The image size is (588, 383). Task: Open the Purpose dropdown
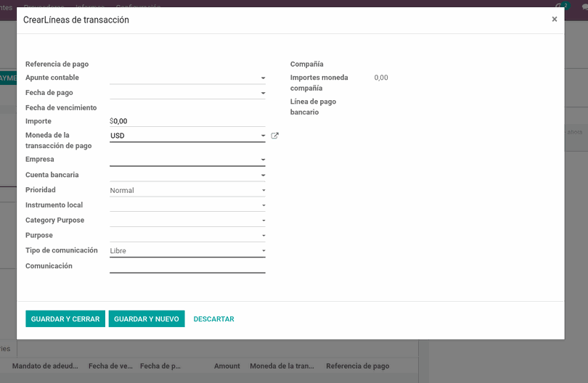[x=187, y=236]
